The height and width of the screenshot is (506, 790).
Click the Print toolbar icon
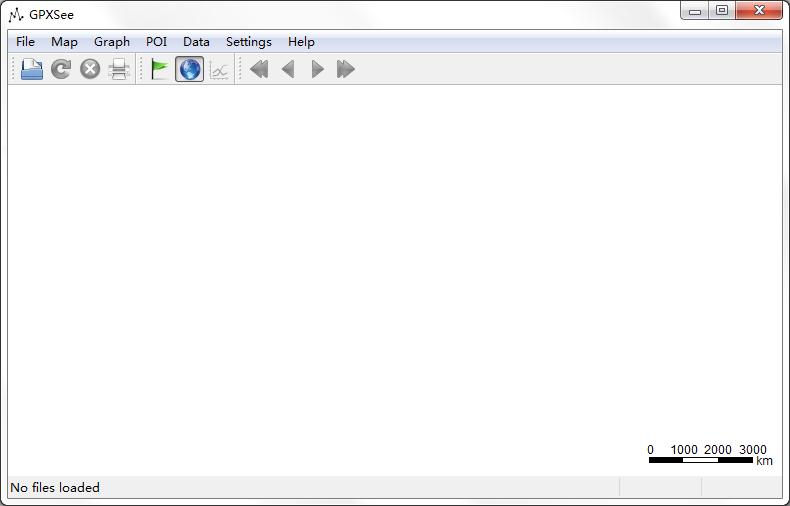click(119, 69)
